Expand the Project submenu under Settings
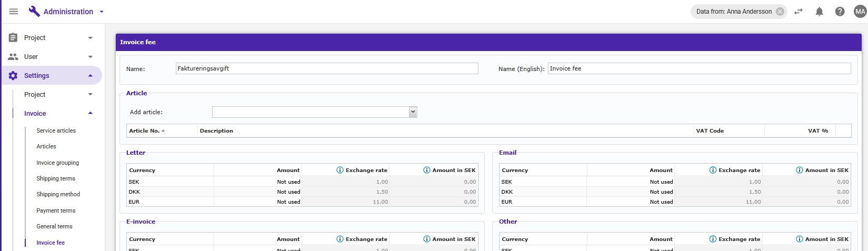This screenshot has width=868, height=251. click(x=91, y=95)
